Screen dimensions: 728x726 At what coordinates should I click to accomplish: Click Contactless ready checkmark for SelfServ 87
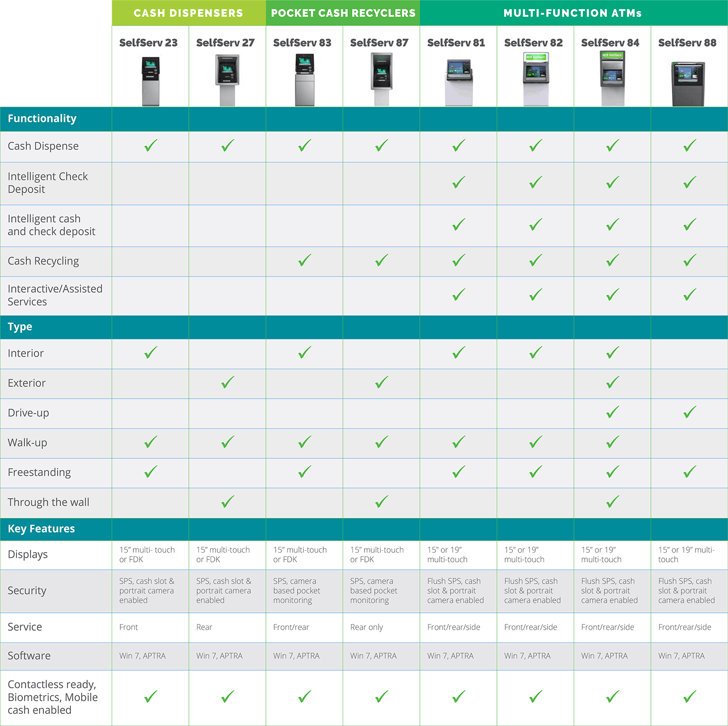(x=381, y=697)
